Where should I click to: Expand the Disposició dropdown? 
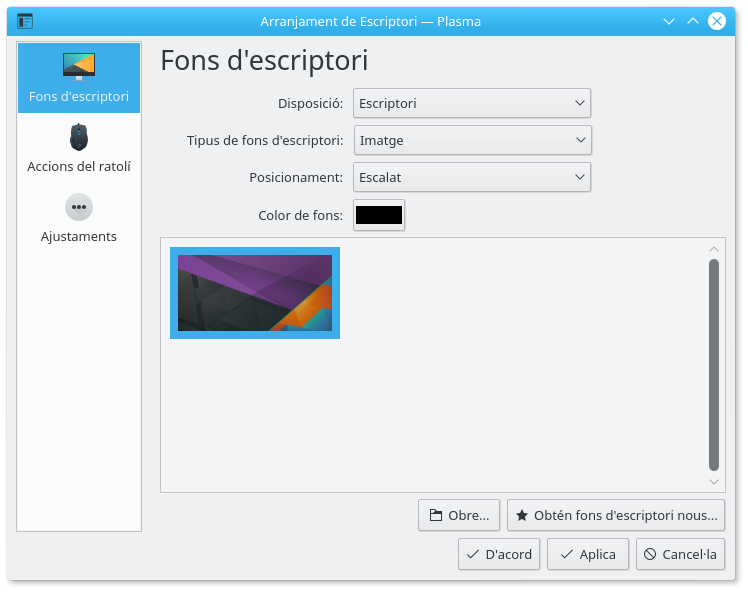tap(472, 103)
